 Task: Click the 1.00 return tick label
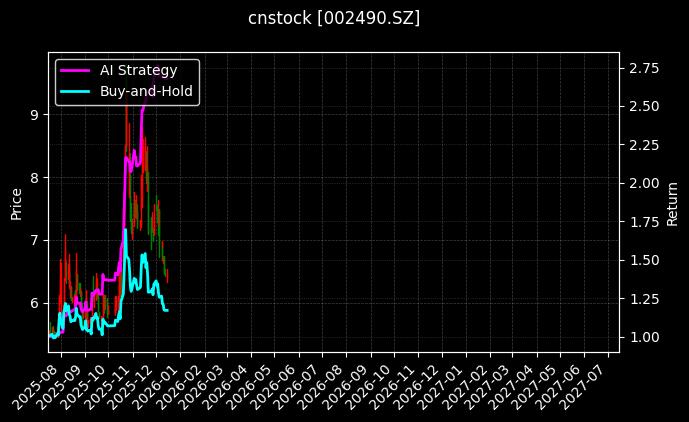pos(644,338)
